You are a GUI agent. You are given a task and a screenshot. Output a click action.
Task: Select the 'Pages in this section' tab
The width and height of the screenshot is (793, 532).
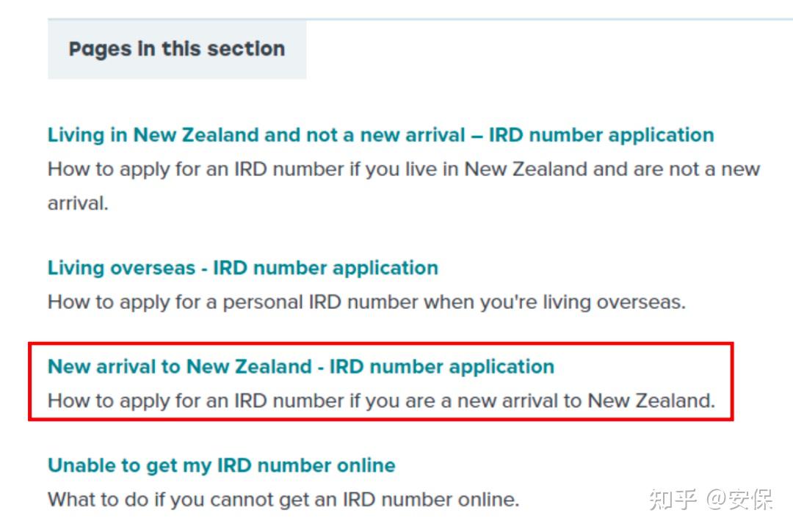(176, 49)
